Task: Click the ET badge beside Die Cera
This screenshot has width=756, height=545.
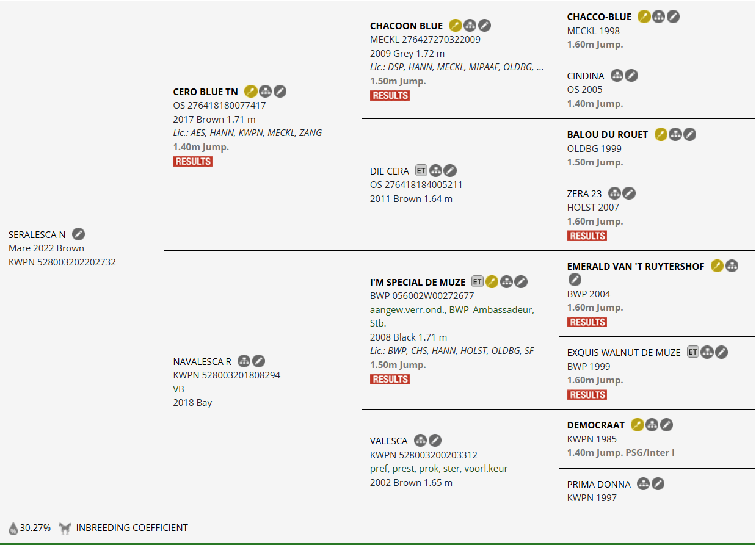Action: coord(421,171)
